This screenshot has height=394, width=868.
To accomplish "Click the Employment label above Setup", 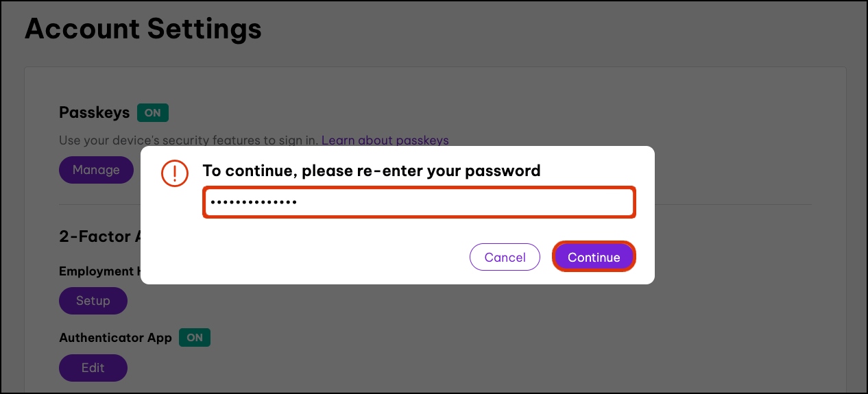I will 96,271.
